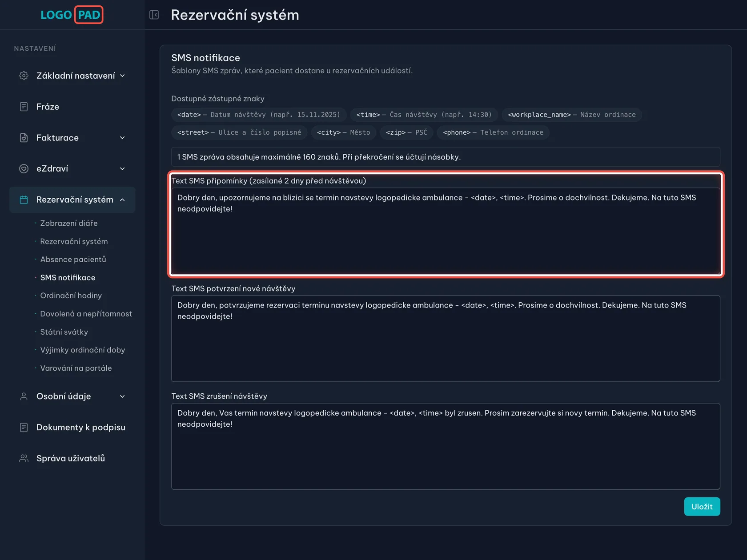The height and width of the screenshot is (560, 747).
Task: Click the eZdraví heart shield icon
Action: (x=24, y=169)
